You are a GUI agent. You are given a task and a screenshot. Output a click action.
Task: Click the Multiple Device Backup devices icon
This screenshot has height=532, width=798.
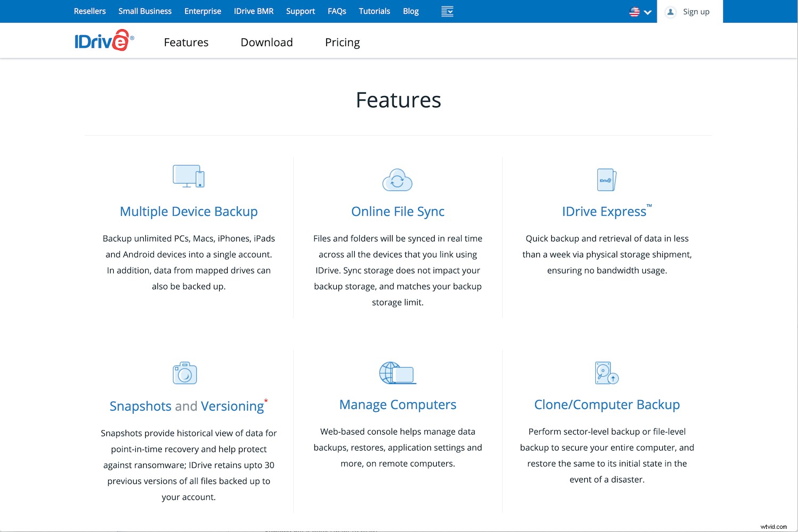(x=188, y=177)
